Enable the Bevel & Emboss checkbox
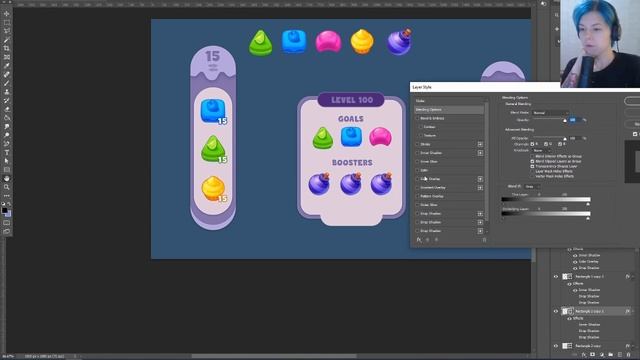This screenshot has width=640, height=360. point(418,118)
